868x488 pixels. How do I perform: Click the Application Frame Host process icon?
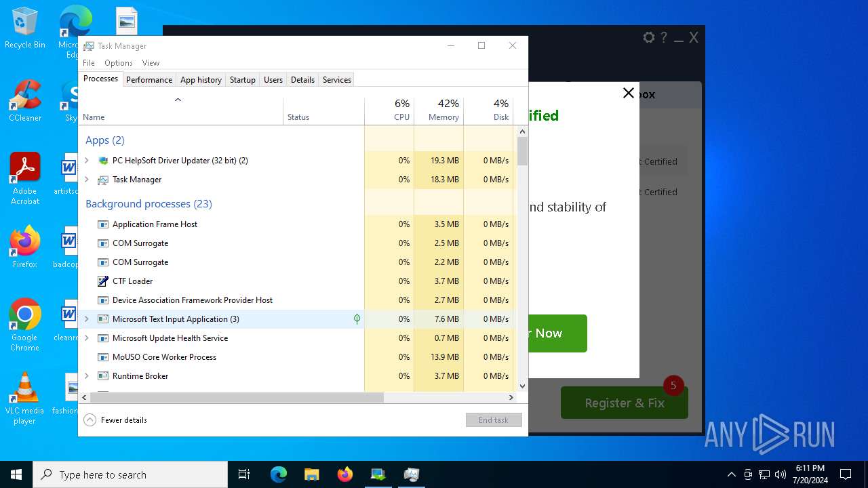103,224
